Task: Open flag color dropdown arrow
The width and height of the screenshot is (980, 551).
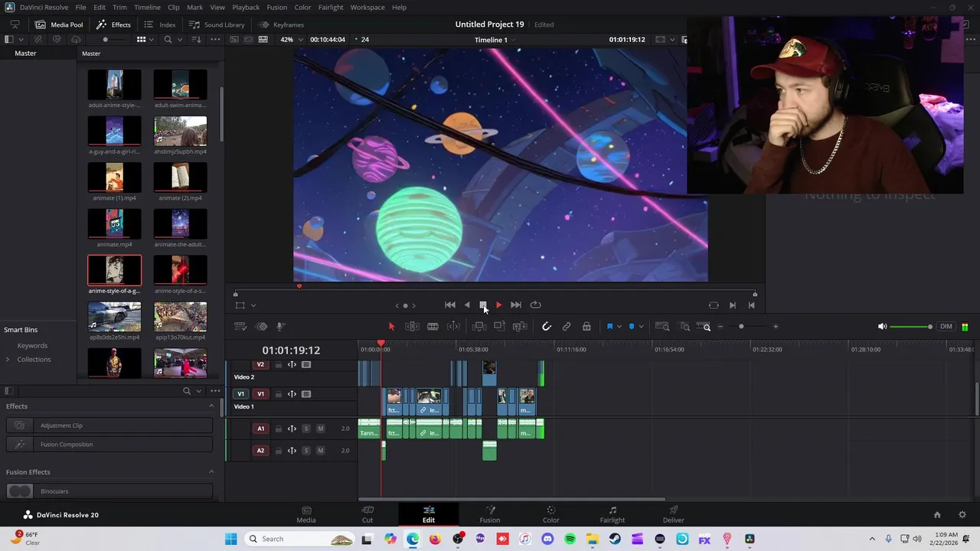Action: [619, 327]
